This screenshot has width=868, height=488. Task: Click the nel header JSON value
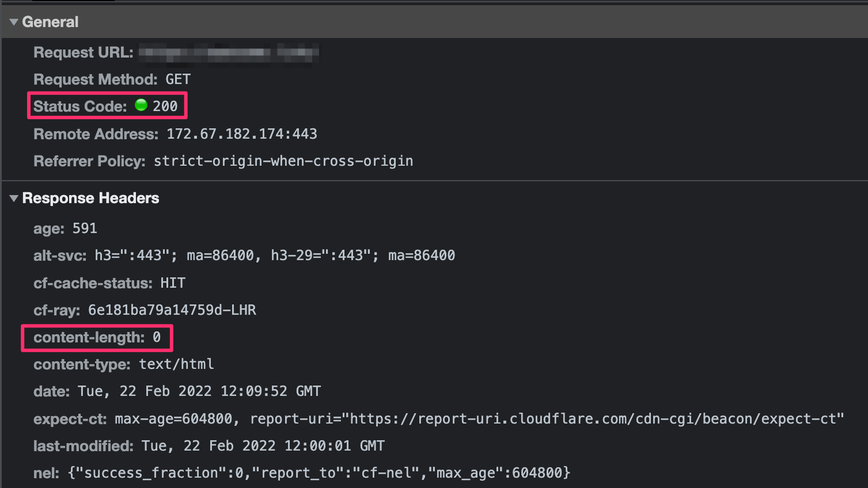319,473
